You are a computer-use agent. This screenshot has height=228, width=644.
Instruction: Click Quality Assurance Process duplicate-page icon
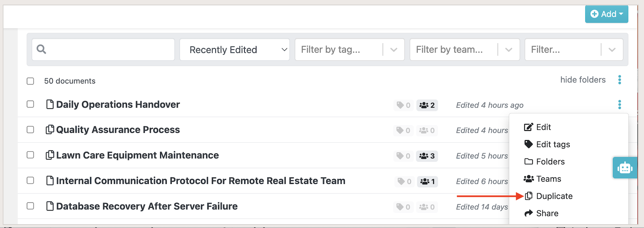(50, 130)
